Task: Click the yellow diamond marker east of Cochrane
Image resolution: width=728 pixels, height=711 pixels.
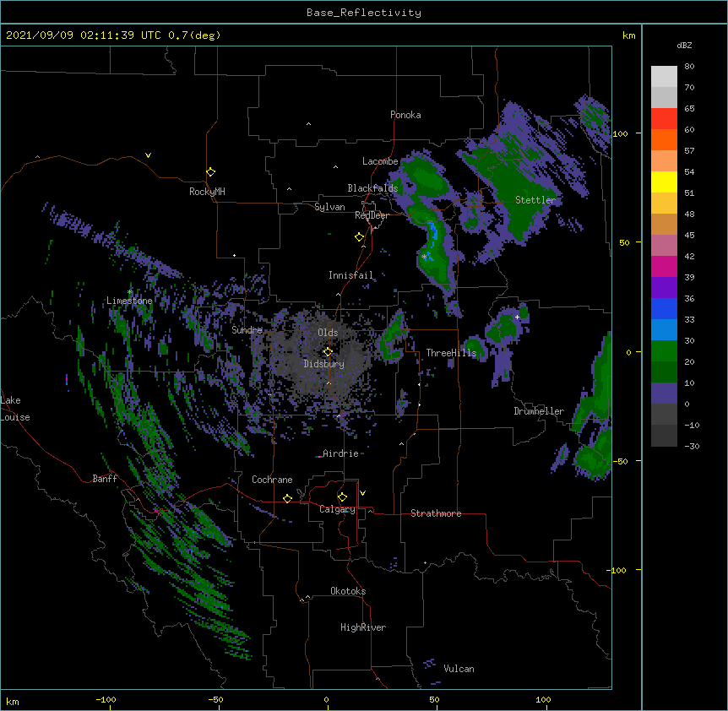Action: [287, 498]
